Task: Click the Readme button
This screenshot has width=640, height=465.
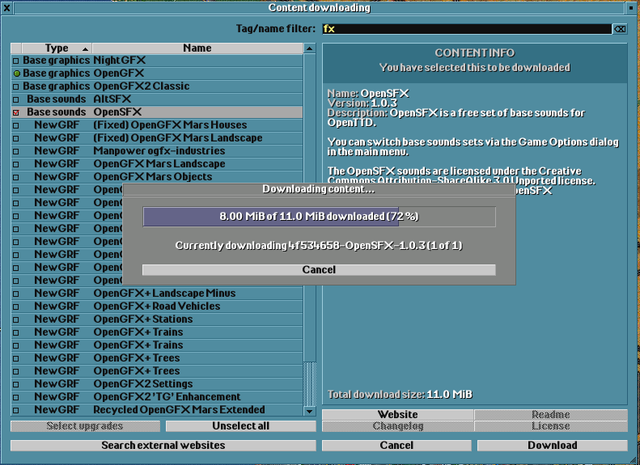Action: pyautogui.click(x=551, y=414)
